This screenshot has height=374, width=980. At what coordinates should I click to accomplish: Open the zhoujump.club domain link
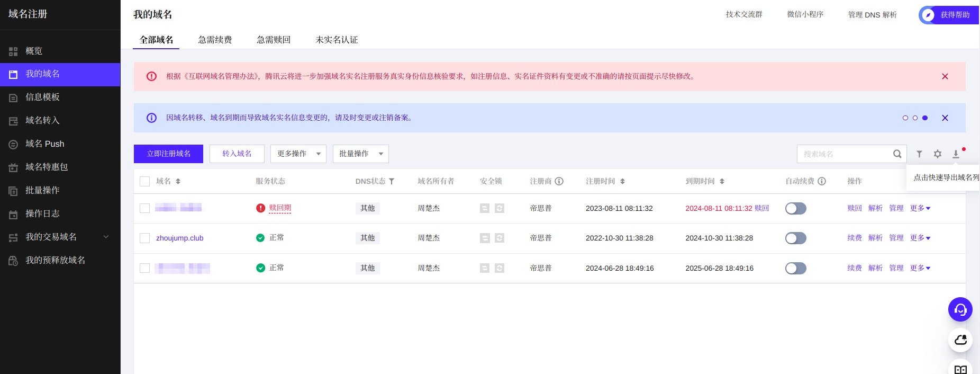(179, 238)
